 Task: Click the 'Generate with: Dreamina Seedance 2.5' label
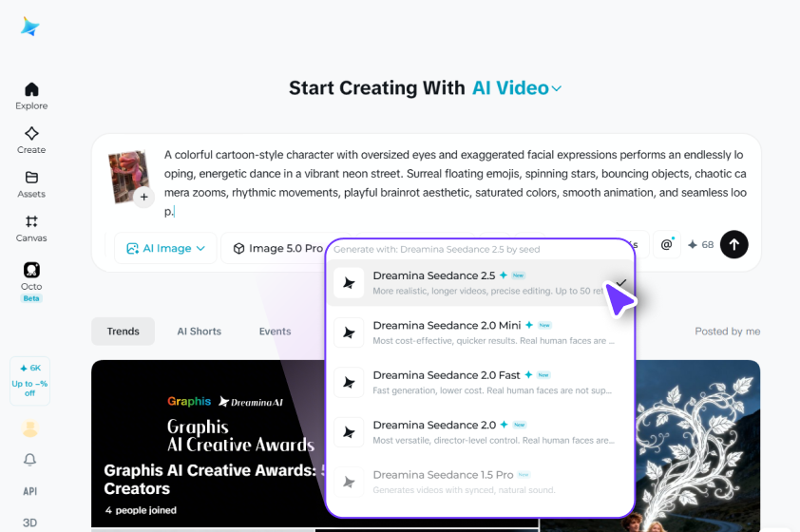pos(437,250)
